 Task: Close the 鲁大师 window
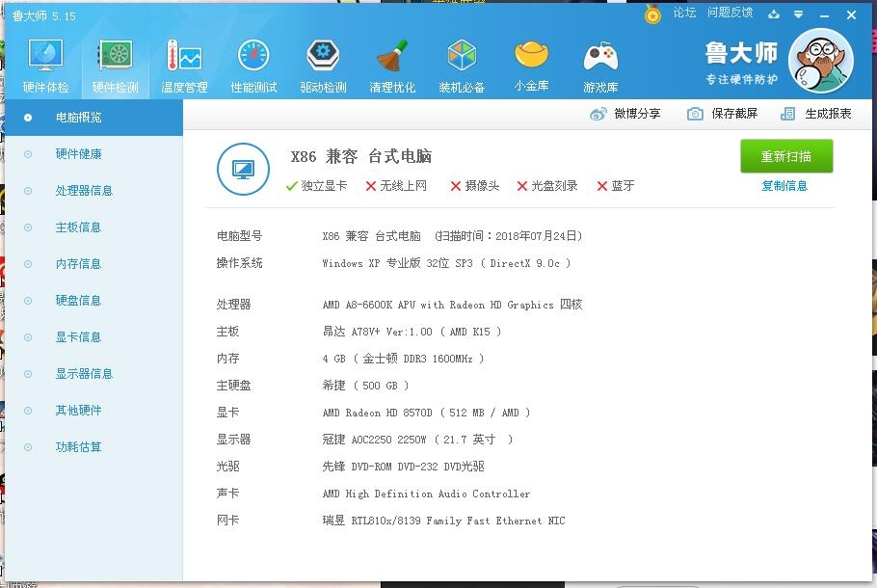coord(851,15)
